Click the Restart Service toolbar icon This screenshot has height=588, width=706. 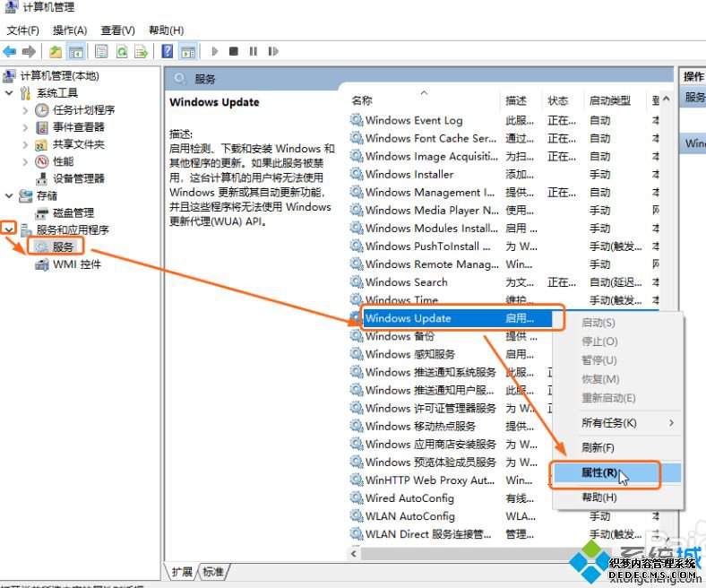(272, 52)
